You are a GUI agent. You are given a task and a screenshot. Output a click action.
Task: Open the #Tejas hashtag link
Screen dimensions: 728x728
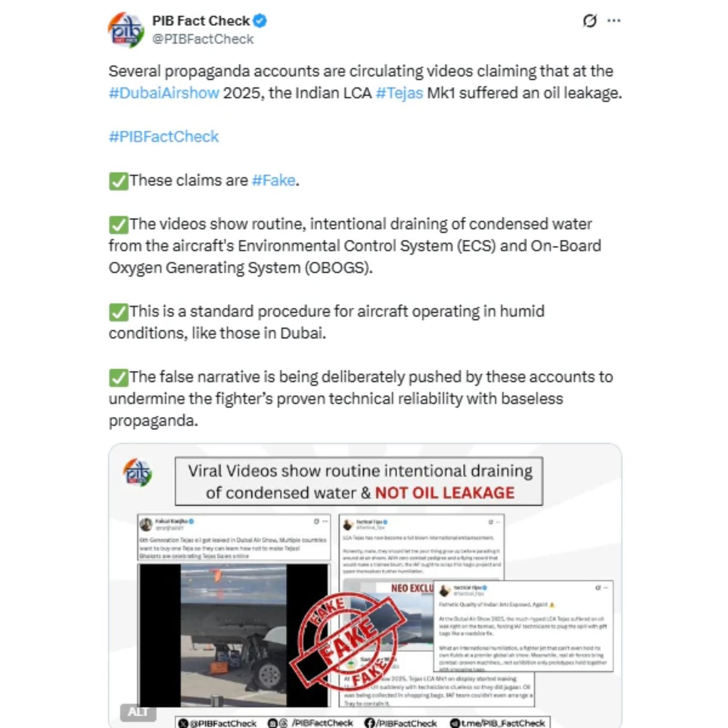(399, 93)
